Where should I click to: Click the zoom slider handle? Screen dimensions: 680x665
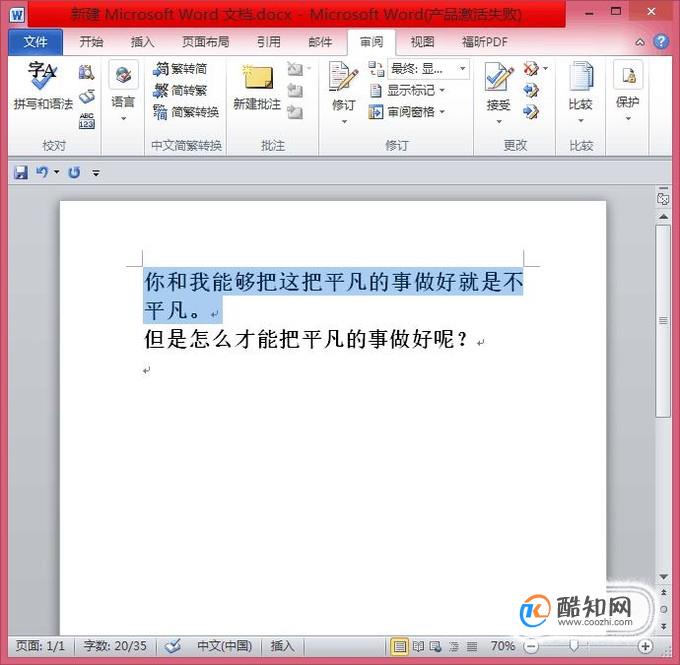[x=574, y=646]
